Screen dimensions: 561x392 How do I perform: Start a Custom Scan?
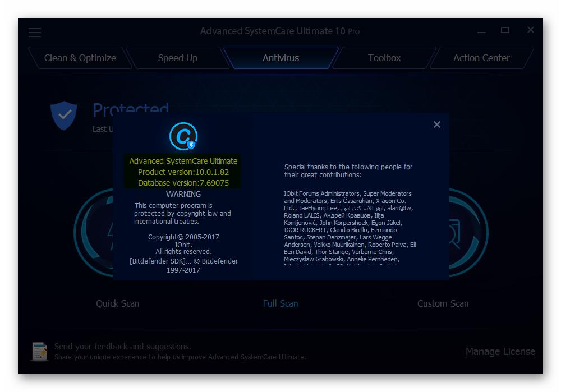click(x=443, y=303)
